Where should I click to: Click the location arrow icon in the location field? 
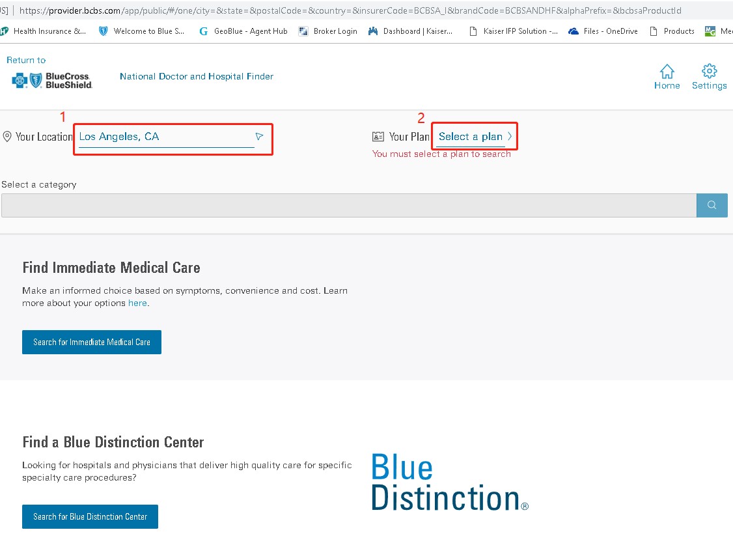point(260,136)
